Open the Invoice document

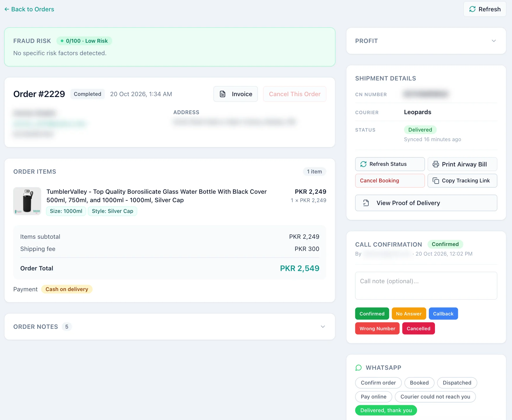[x=236, y=94]
